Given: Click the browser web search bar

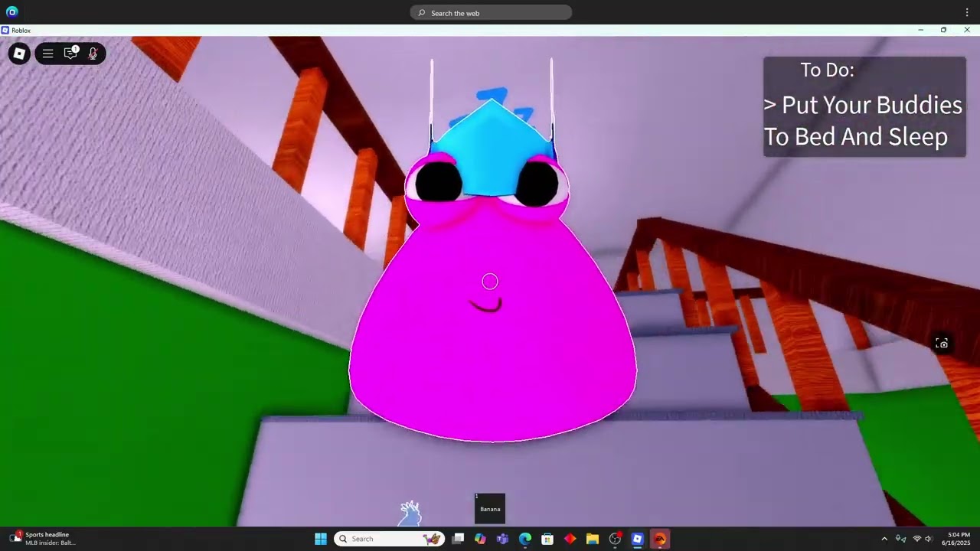Looking at the screenshot, I should click(491, 13).
